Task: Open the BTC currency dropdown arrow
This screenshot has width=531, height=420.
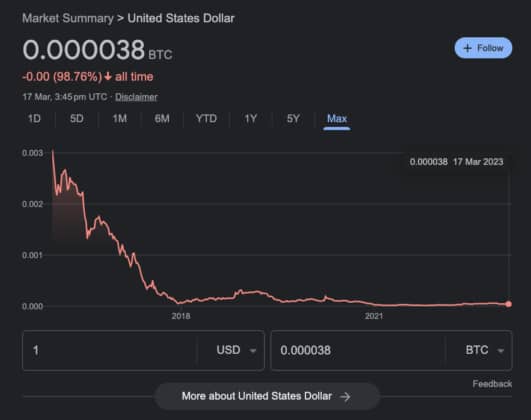Action: 501,351
